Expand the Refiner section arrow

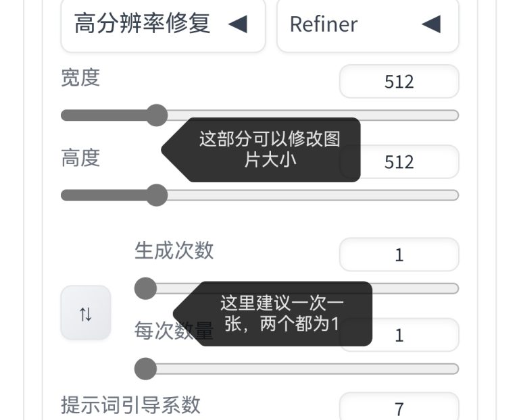click(431, 24)
